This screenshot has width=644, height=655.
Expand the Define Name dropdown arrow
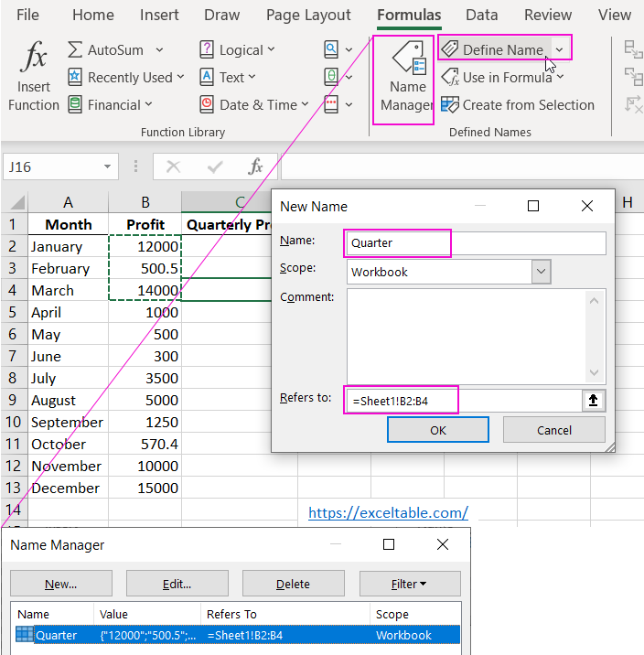pos(560,50)
